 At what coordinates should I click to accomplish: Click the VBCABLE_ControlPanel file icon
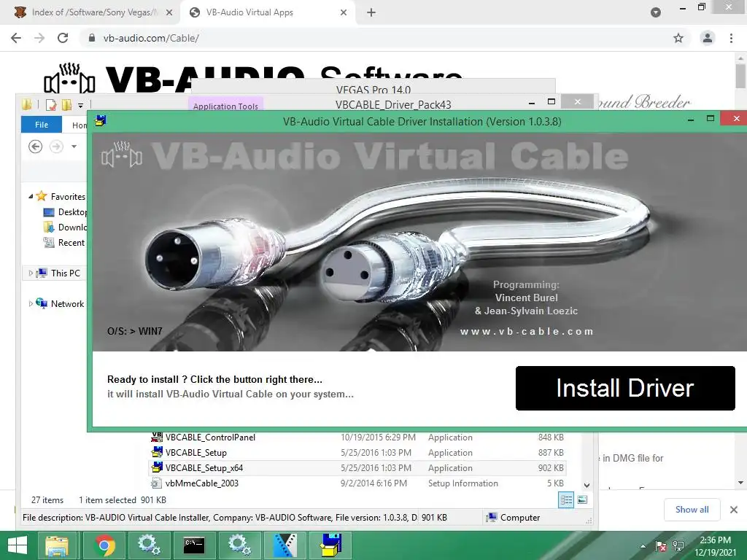pos(157,437)
